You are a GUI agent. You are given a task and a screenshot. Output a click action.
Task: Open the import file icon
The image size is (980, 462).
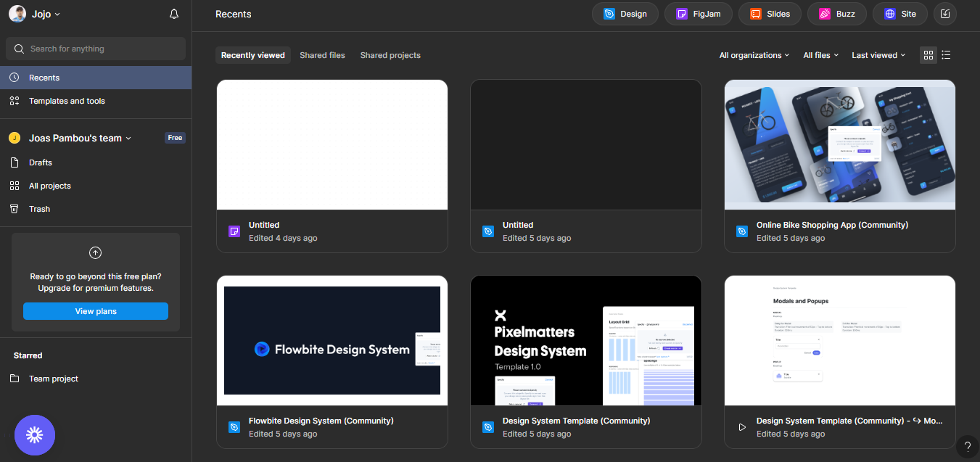click(944, 14)
